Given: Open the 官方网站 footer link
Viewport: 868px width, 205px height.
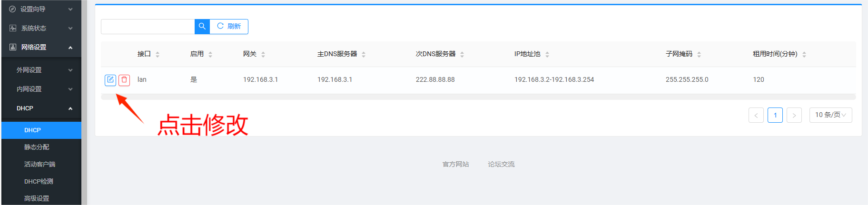Looking at the screenshot, I should 455,164.
